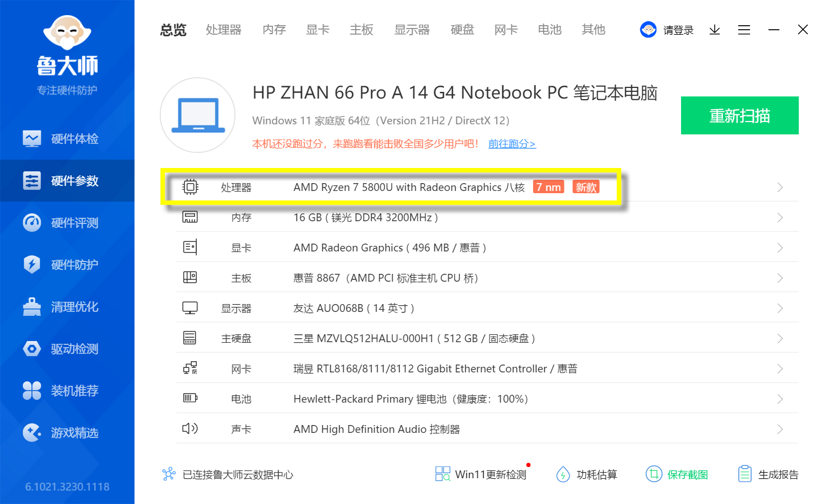Open 游戏精选 games section
Image resolution: width=824 pixels, height=504 pixels.
[x=67, y=432]
